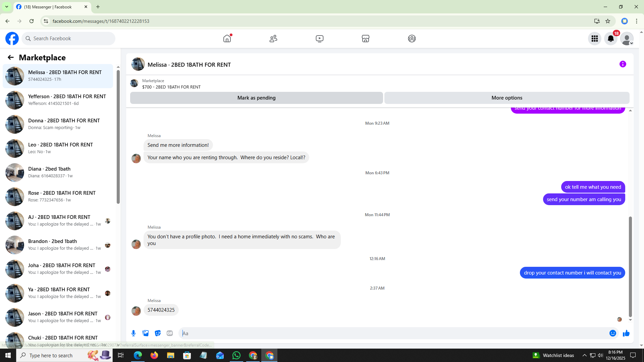Select the Messenger | Facebook tab
Screen dimensions: 644x362
(52, 7)
